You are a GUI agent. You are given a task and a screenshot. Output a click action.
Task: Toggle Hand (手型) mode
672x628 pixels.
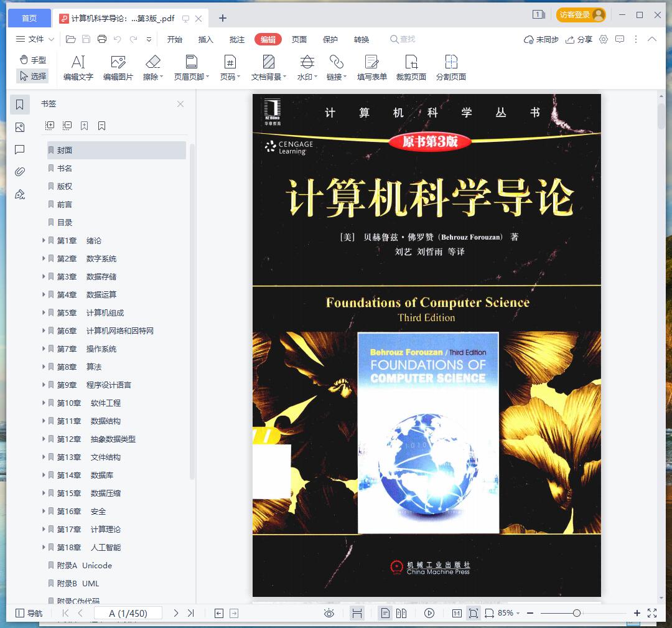coord(32,60)
